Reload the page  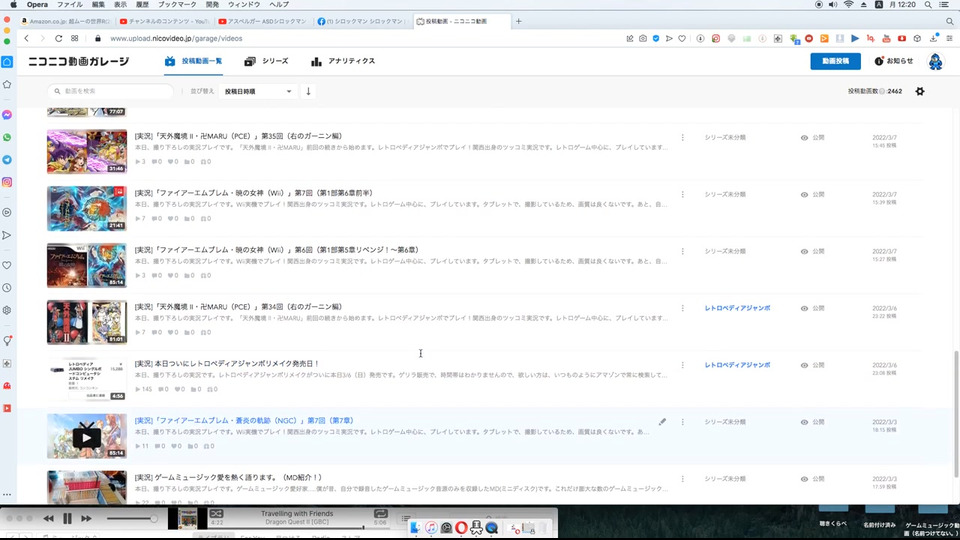coord(58,38)
